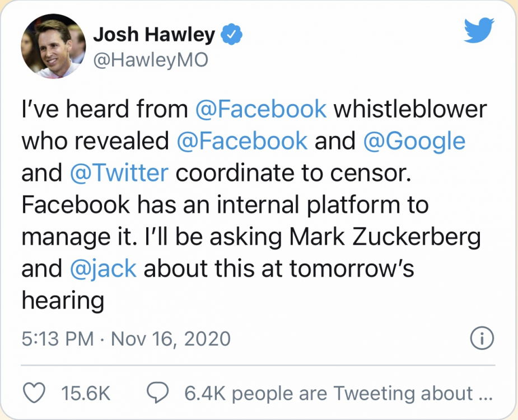
Task: Click the word "hearing" ending the tweet
Action: coord(63,301)
